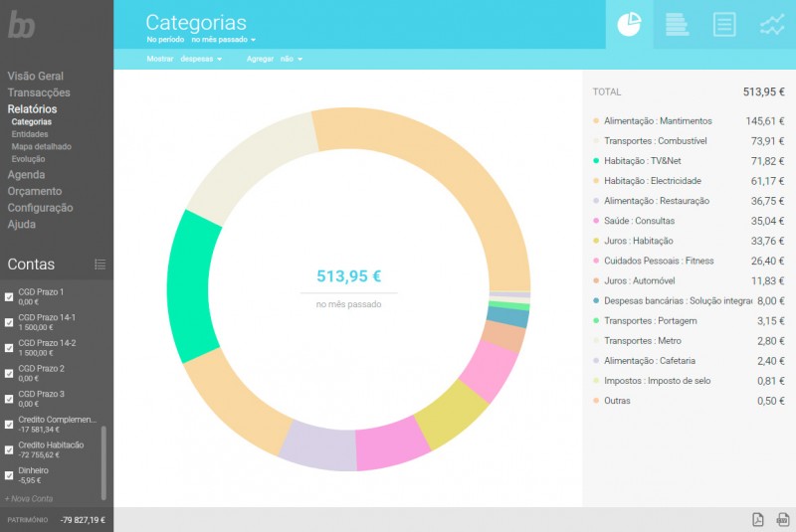Select the pie chart view icon
This screenshot has height=532, width=796.
(x=629, y=25)
